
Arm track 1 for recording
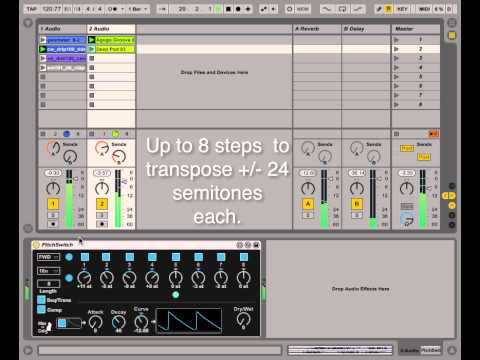[53, 224]
